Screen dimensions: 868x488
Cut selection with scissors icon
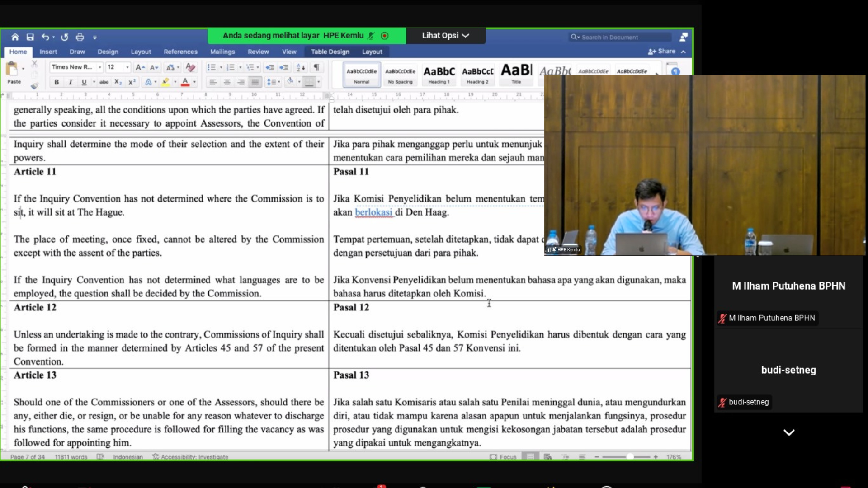(x=34, y=64)
